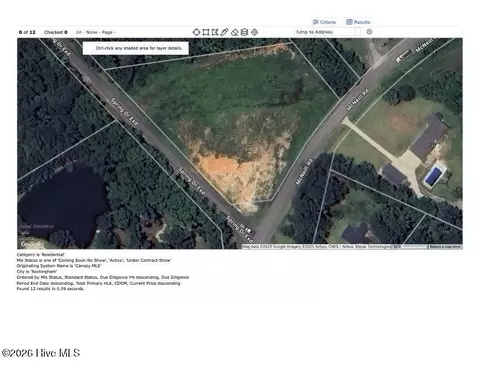Screen dimensions: 480x370
Task: Select the circle/radius draw tool
Action: pos(196,32)
